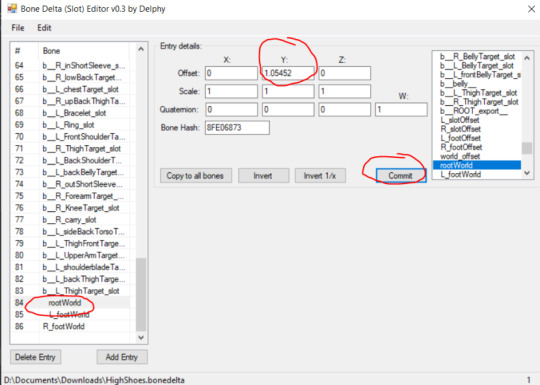Click bone list scroll down arrow

click(x=141, y=337)
